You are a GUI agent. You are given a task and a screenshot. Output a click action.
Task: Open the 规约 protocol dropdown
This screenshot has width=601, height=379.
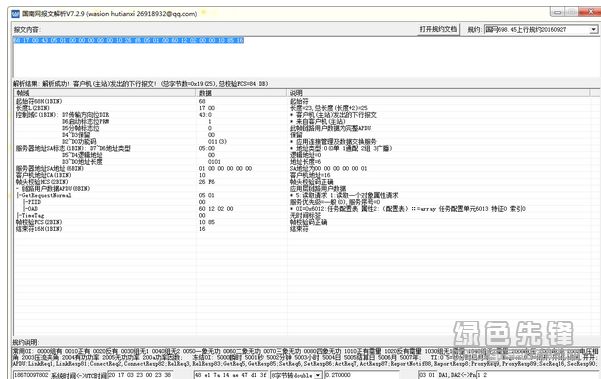[594, 30]
